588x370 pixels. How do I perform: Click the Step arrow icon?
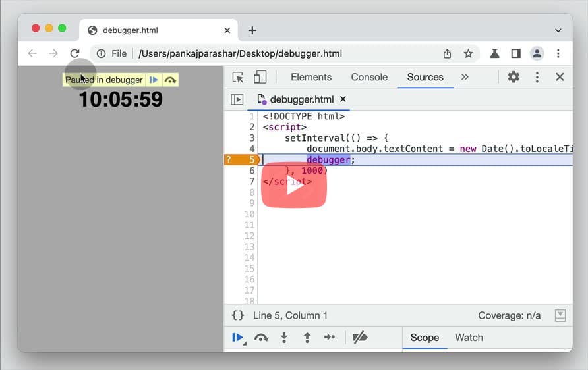pos(330,338)
